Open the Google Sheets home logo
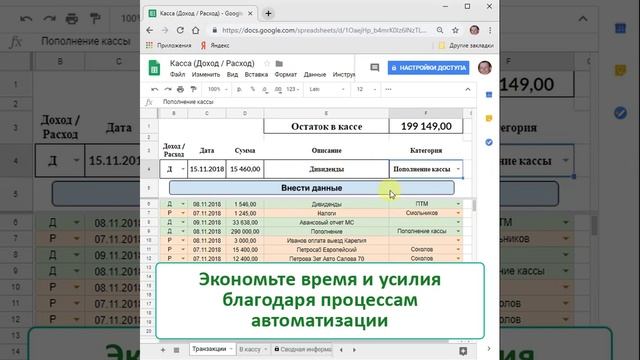 [x=154, y=68]
